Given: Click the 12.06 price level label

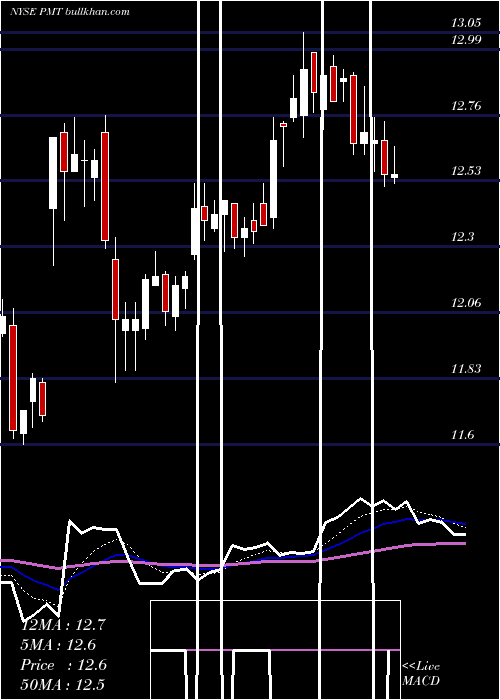Looking at the screenshot, I should click(466, 303).
